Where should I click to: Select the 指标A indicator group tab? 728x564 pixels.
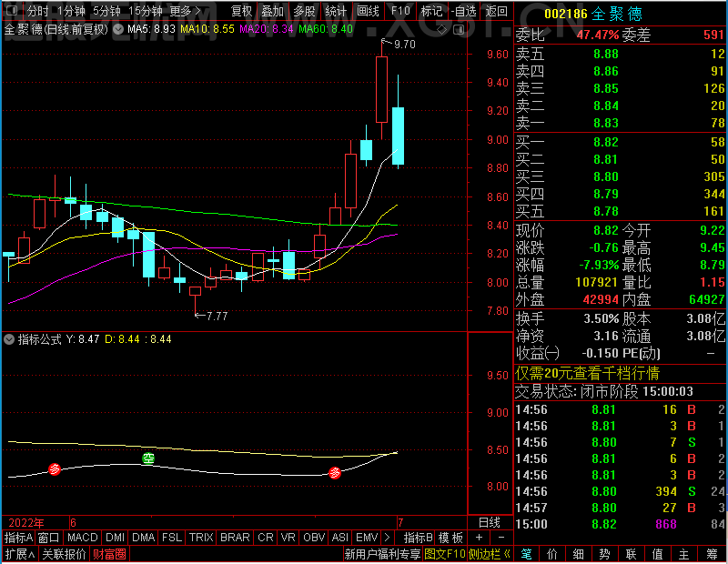[18, 538]
